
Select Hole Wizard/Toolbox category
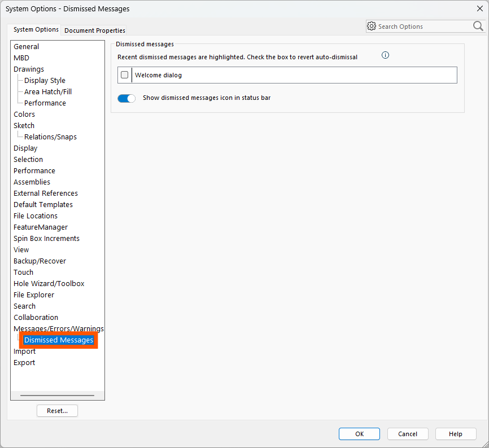coord(49,284)
